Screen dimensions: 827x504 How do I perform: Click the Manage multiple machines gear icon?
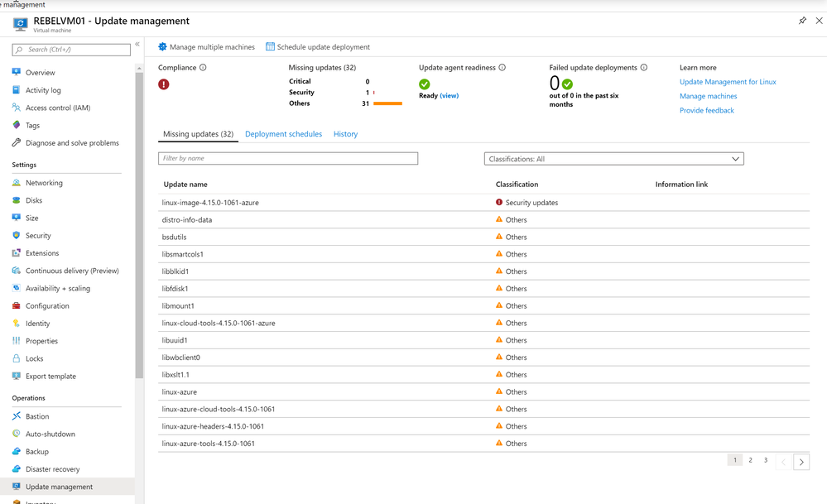[162, 47]
